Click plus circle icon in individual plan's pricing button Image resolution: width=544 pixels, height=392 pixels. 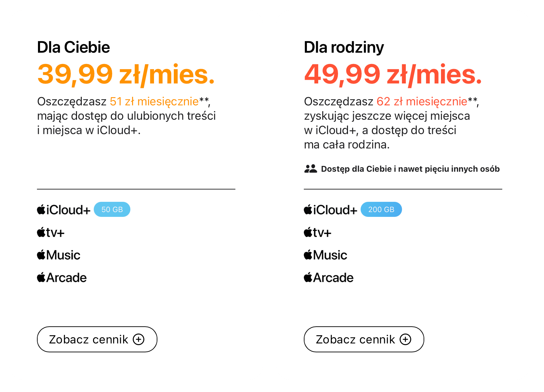pyautogui.click(x=139, y=339)
